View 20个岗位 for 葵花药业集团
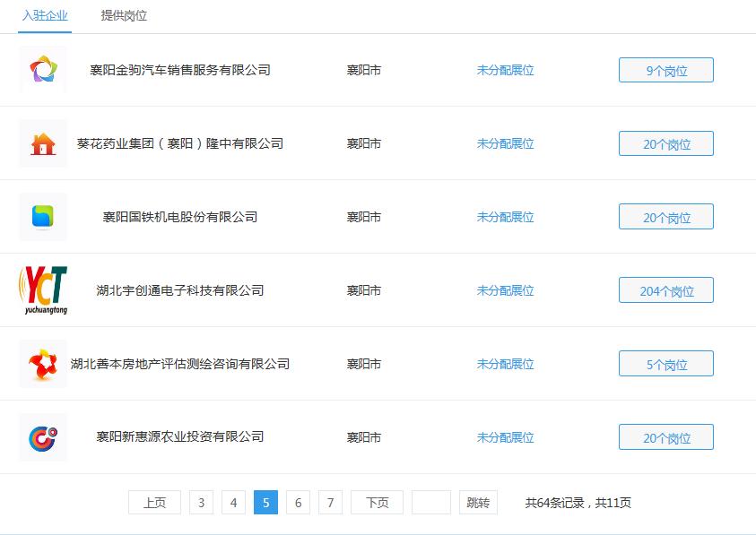 [x=665, y=143]
